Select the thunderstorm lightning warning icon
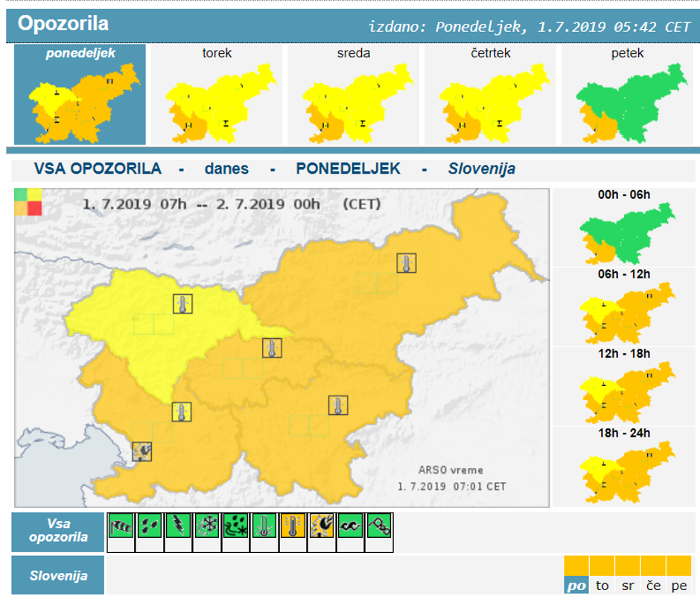This screenshot has width=700, height=605. tap(178, 526)
